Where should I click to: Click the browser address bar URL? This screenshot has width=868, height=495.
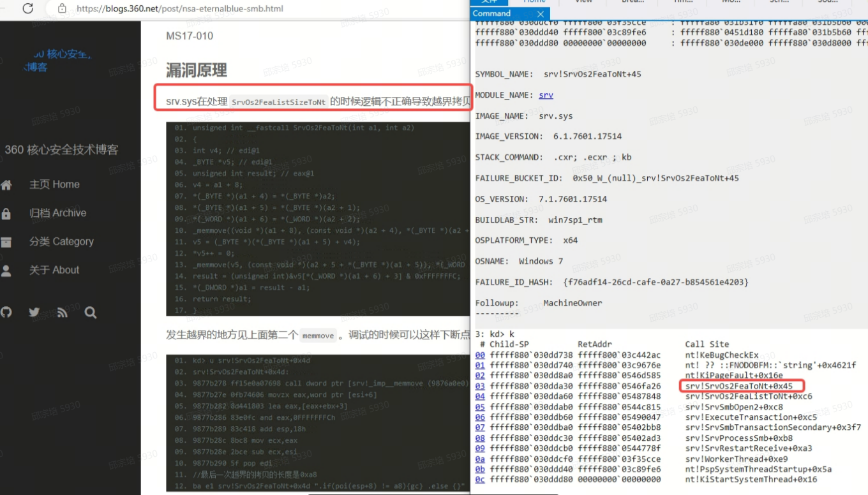click(x=180, y=9)
